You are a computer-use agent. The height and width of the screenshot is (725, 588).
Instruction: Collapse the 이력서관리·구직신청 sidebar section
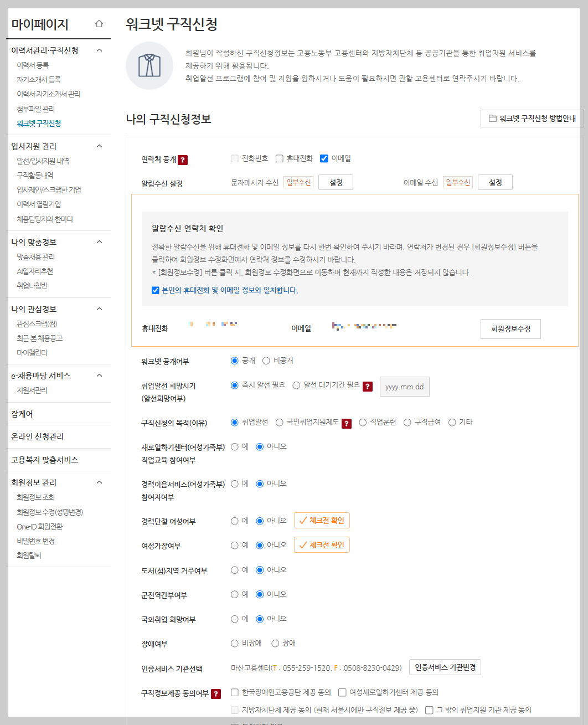coord(100,50)
